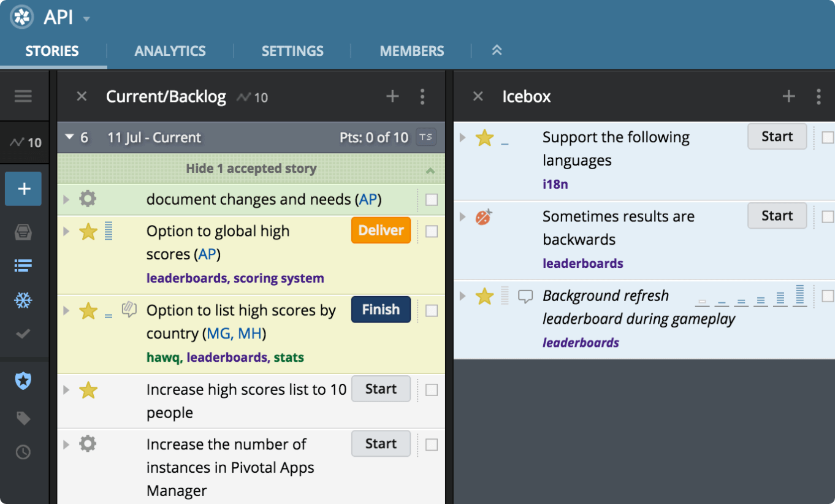Screen dimensions: 835x504
Task: Click the sidebar velocity 10 indicator
Action: click(x=25, y=143)
